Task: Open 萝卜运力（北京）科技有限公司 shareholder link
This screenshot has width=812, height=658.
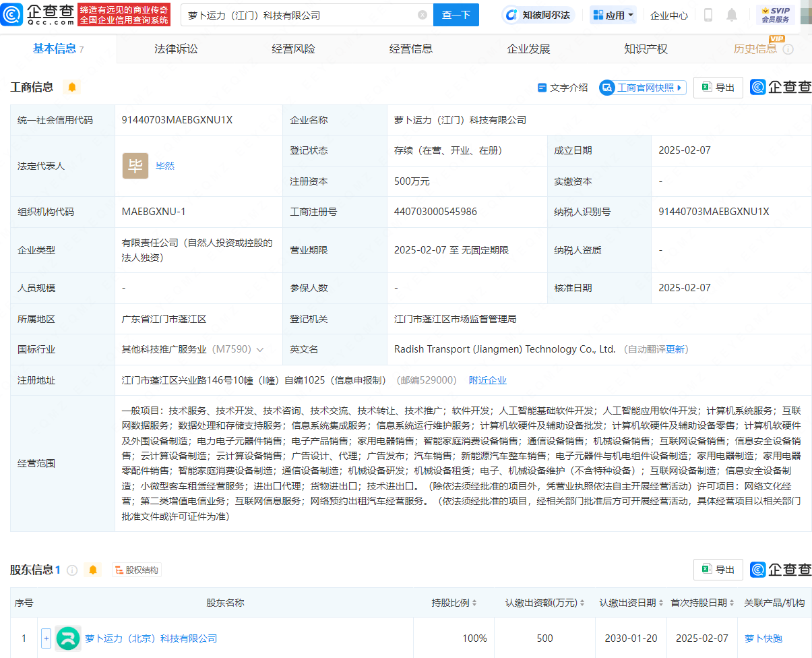Action: pyautogui.click(x=151, y=638)
